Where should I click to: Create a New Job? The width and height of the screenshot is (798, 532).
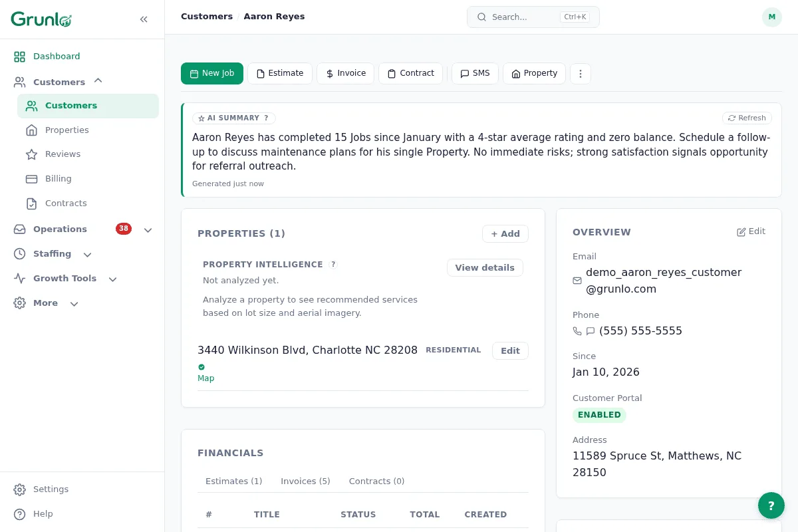(212, 73)
